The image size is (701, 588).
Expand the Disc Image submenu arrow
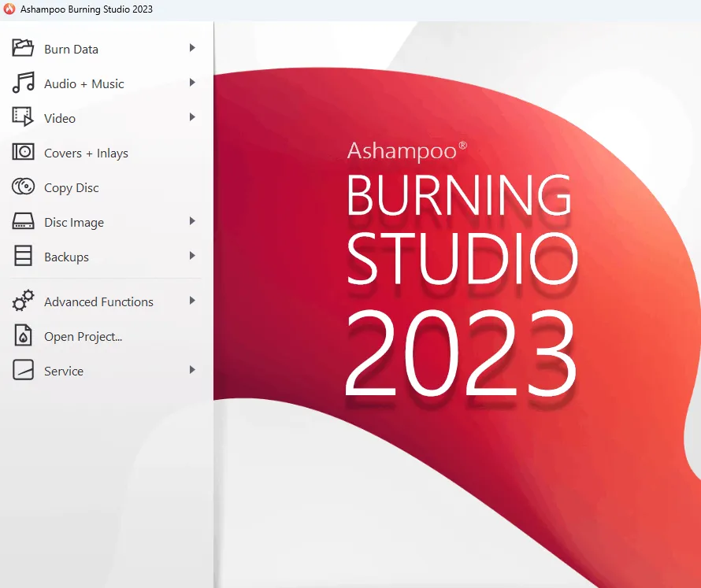(192, 221)
